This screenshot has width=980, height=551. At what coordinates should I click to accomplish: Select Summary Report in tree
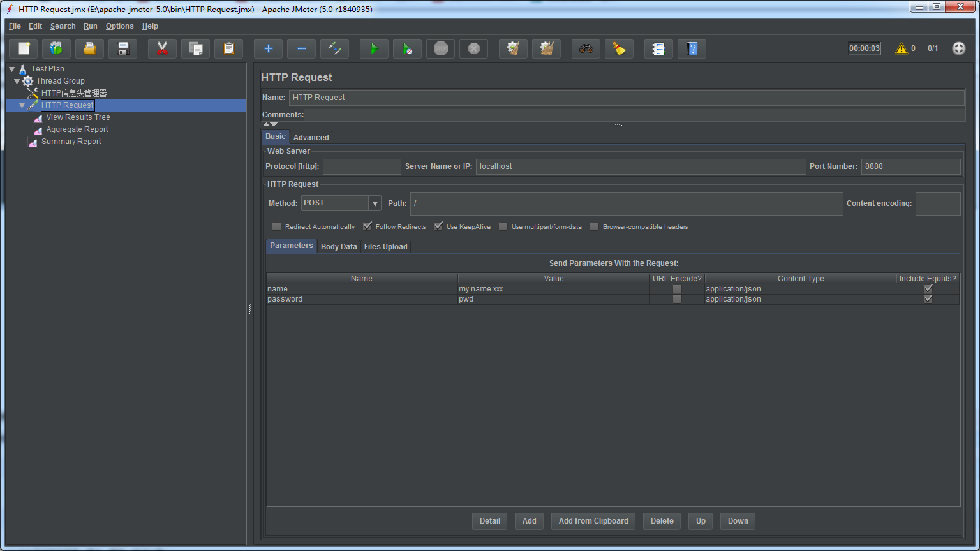(71, 142)
